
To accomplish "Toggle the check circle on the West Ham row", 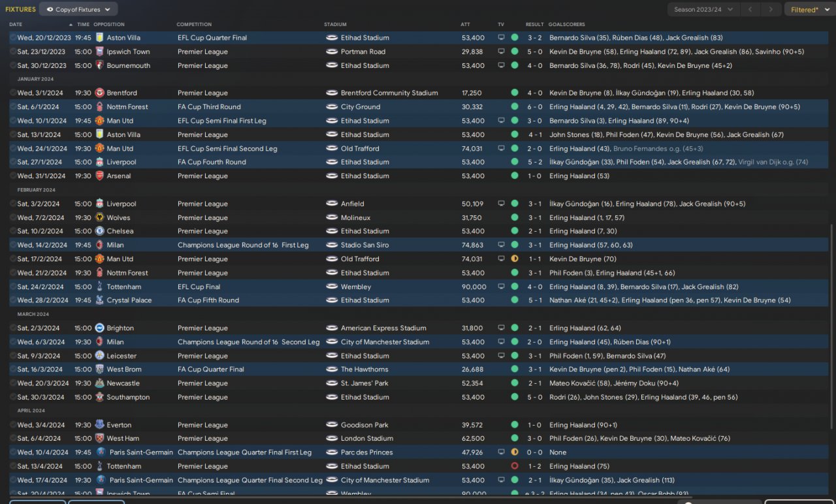I will pos(13,439).
